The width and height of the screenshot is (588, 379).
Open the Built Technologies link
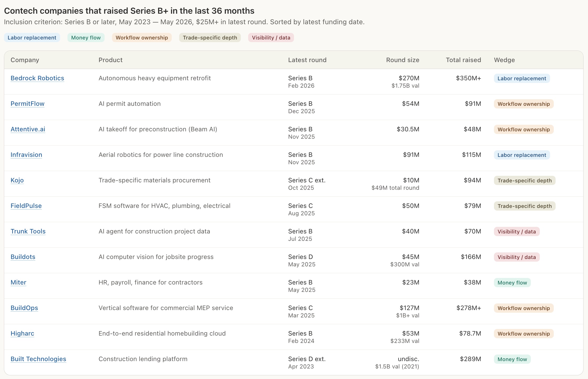point(38,359)
